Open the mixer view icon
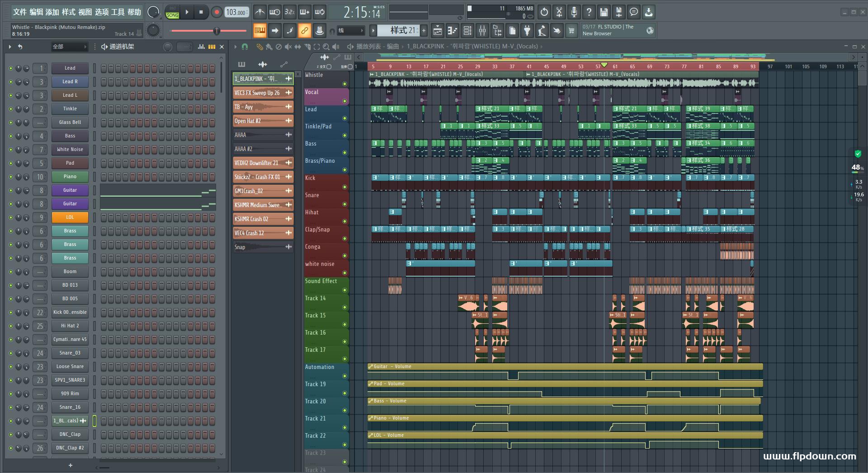The width and height of the screenshot is (868, 473). point(482,31)
